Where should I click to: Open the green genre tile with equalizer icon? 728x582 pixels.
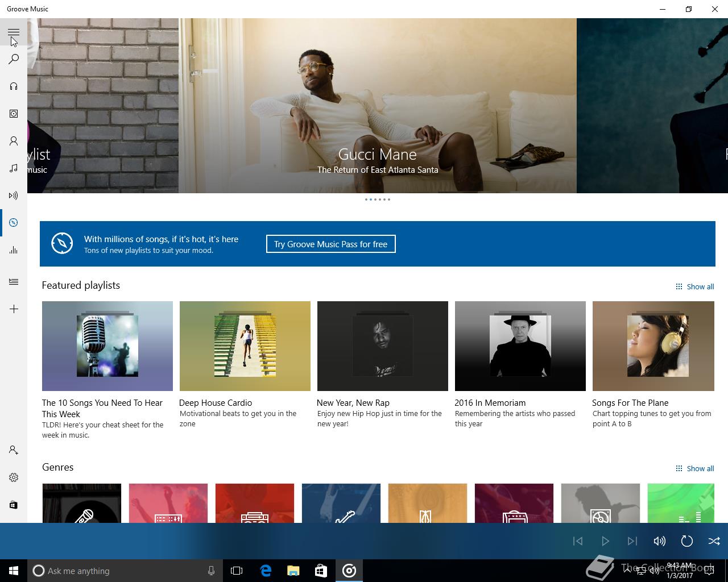click(x=681, y=503)
